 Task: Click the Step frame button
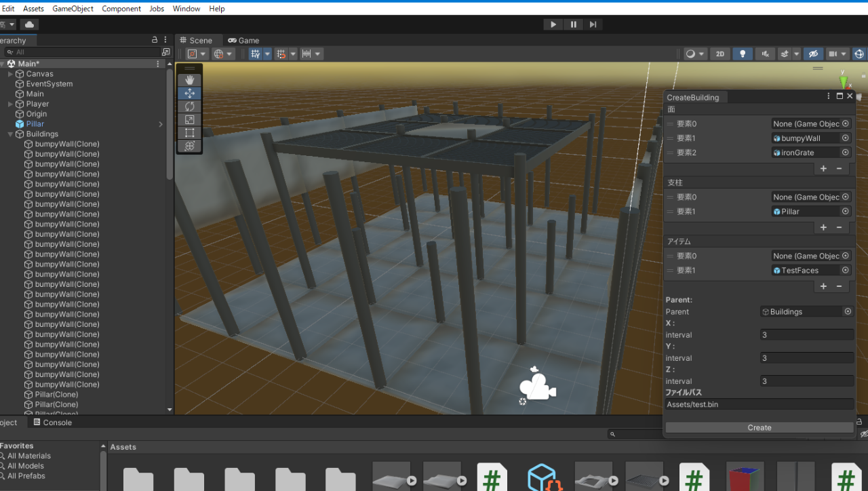click(593, 24)
